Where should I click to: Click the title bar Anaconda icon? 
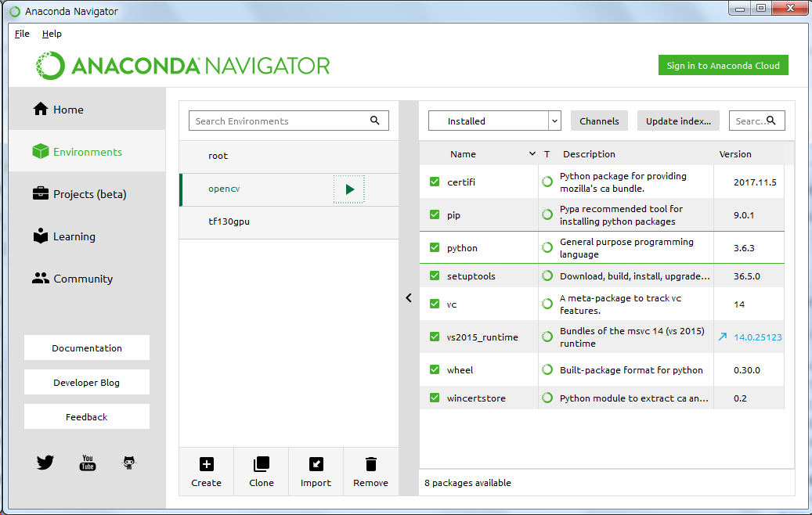click(15, 12)
